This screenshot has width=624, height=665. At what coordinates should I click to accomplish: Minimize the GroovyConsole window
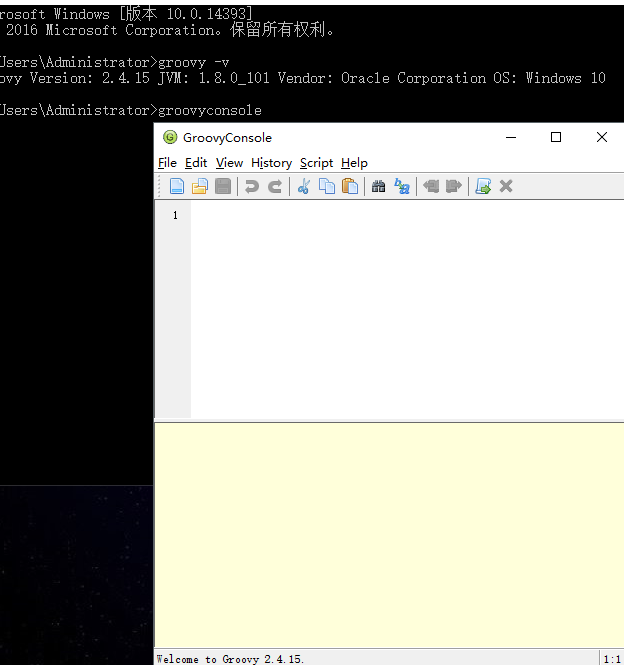[x=511, y=137]
